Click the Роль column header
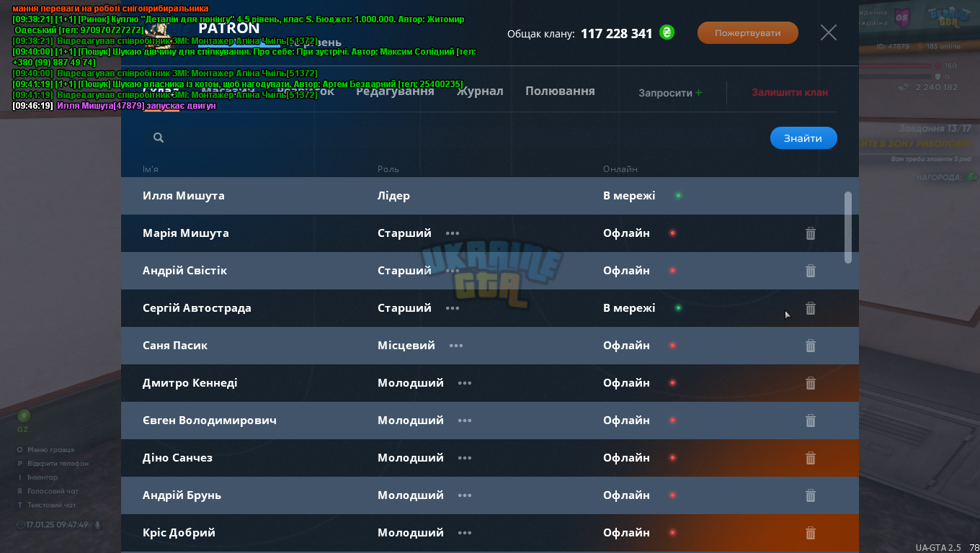Image resolution: width=980 pixels, height=553 pixels. tap(388, 169)
